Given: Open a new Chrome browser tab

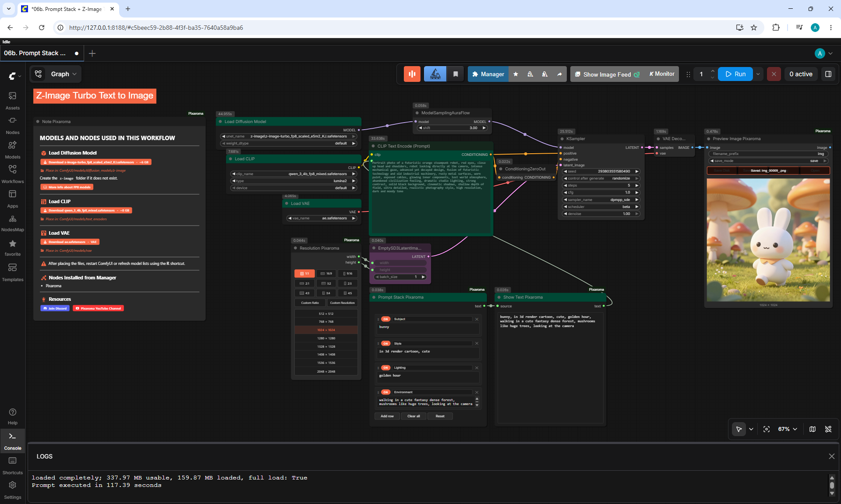Looking at the screenshot, I should coord(128,9).
